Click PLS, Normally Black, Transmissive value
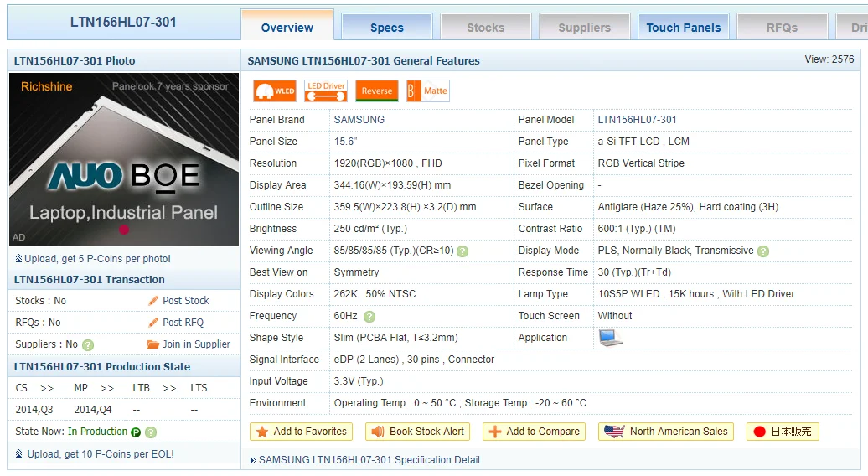 [675, 251]
